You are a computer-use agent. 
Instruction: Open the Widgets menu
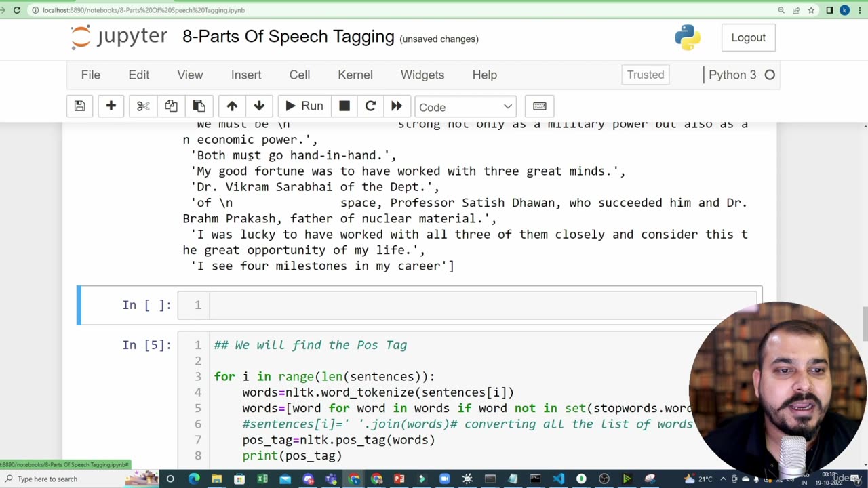tap(422, 75)
